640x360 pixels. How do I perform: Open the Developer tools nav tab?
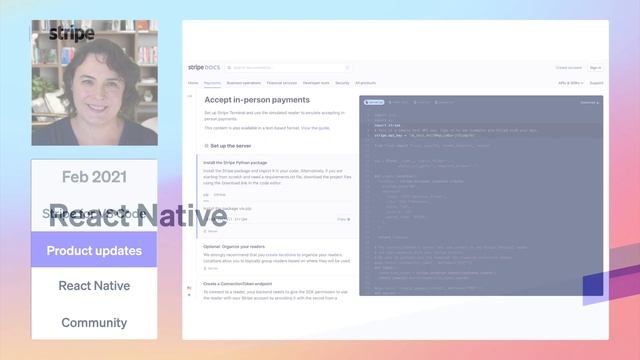pyautogui.click(x=316, y=83)
